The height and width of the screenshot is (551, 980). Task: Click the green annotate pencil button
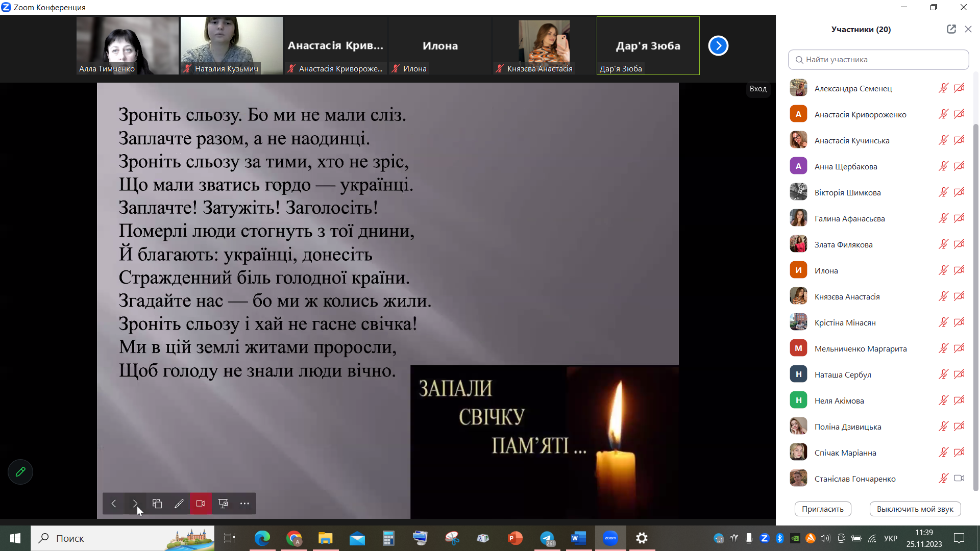(20, 472)
